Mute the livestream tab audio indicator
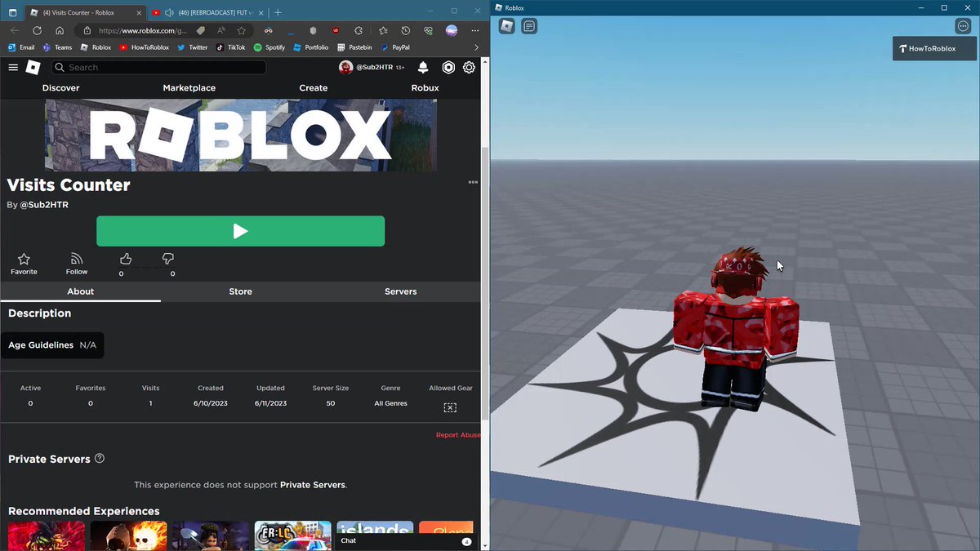980x551 pixels. click(168, 12)
